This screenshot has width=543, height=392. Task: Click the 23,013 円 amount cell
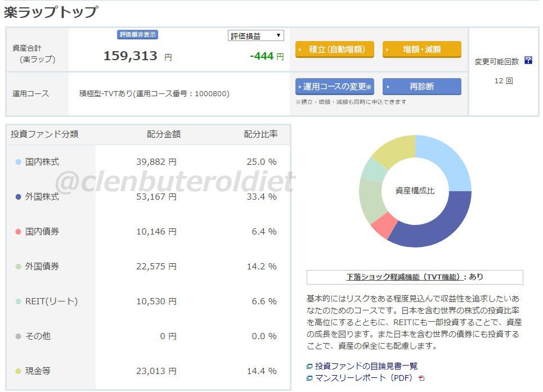(x=156, y=371)
